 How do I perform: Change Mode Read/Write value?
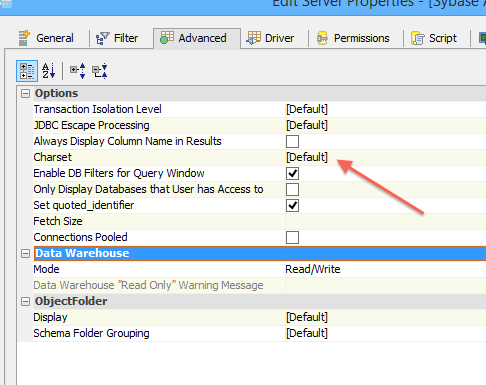click(x=386, y=269)
